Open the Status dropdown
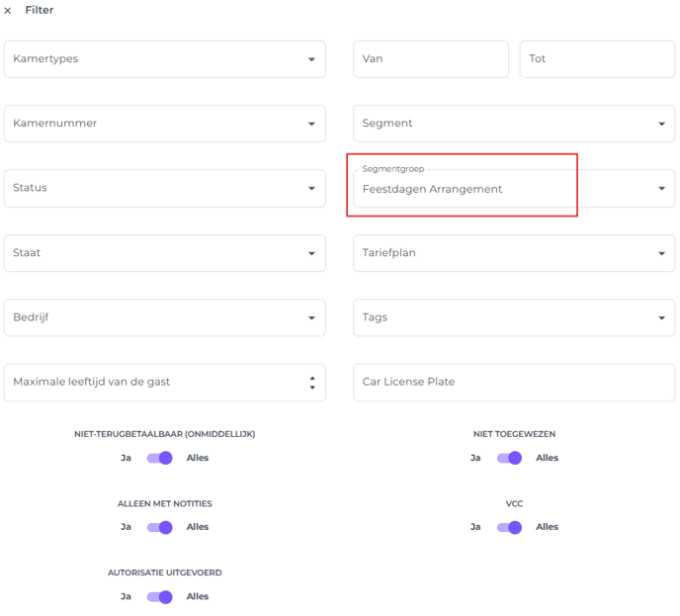This screenshot has height=616, width=680. [165, 188]
